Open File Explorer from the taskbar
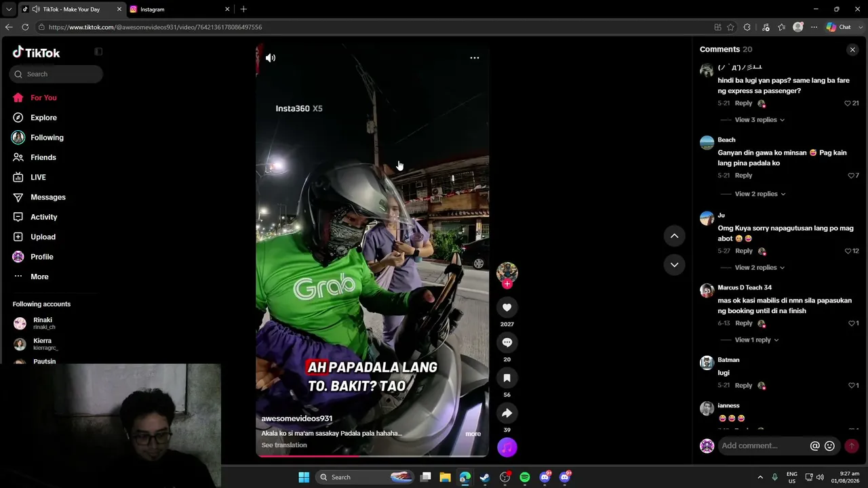Screen dimensions: 868x488 coord(445,477)
